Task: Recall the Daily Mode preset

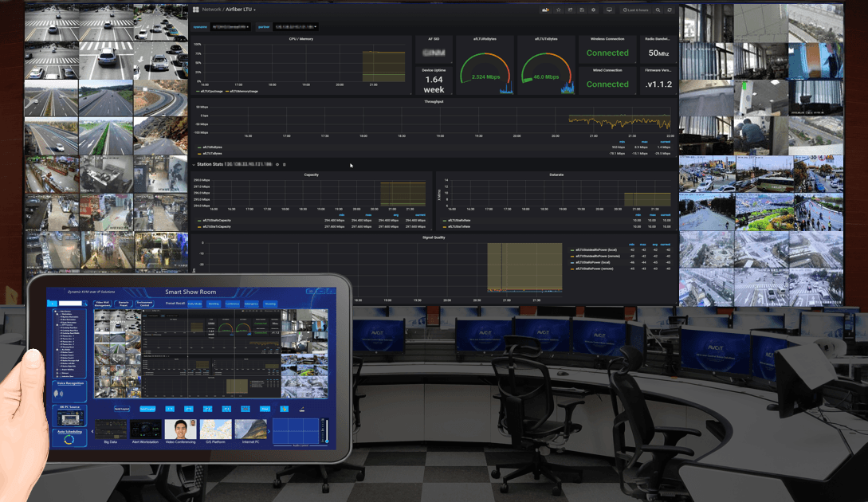Action: pyautogui.click(x=194, y=304)
